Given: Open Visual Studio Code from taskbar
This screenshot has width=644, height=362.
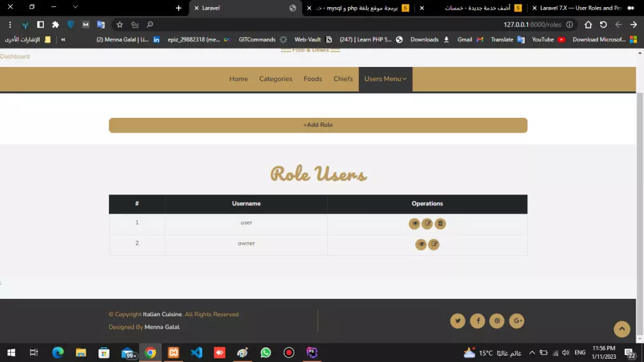Looking at the screenshot, I should point(196,352).
